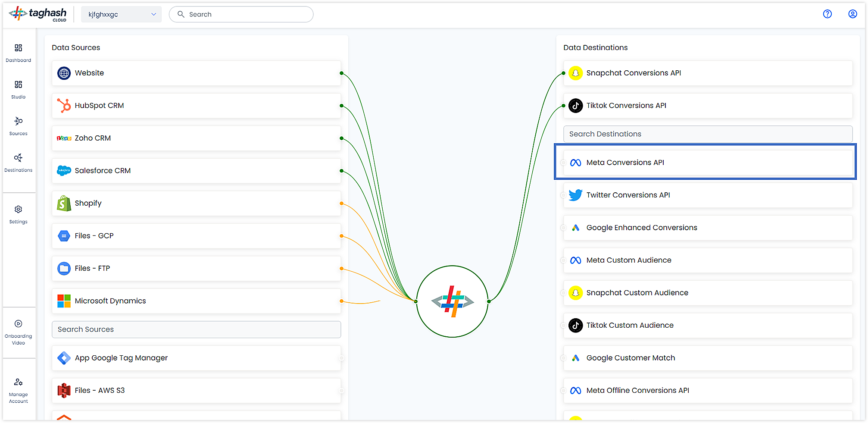
Task: Click the Shopify bag icon
Action: (64, 204)
